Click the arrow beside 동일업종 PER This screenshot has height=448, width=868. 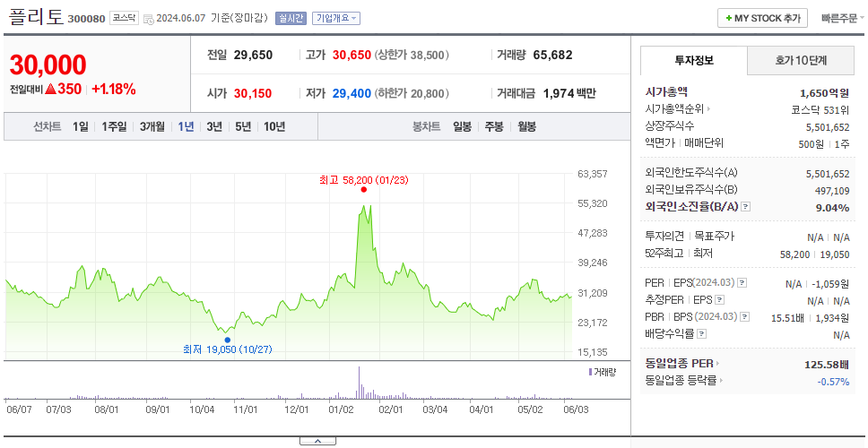point(718,364)
